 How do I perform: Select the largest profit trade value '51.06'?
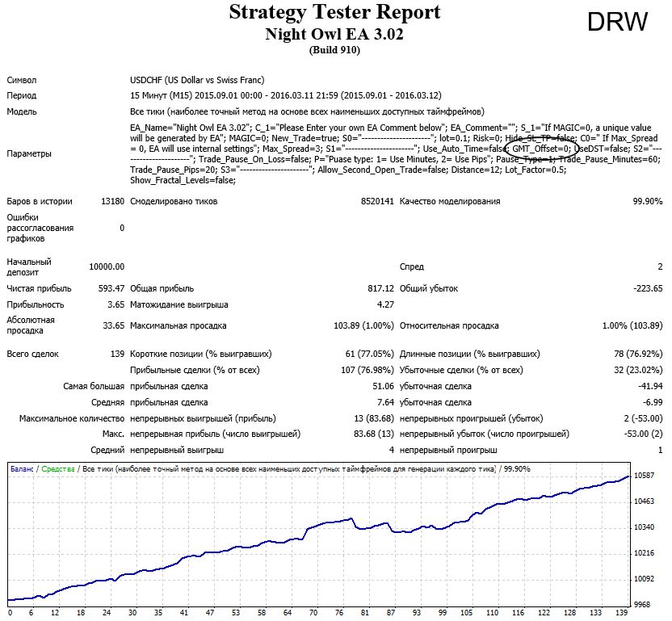(383, 387)
